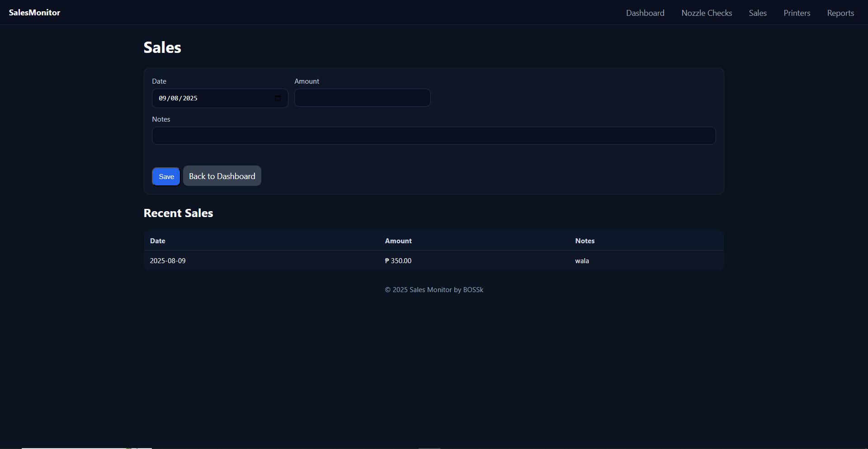Click the SalesMonitor brand logo

(34, 12)
